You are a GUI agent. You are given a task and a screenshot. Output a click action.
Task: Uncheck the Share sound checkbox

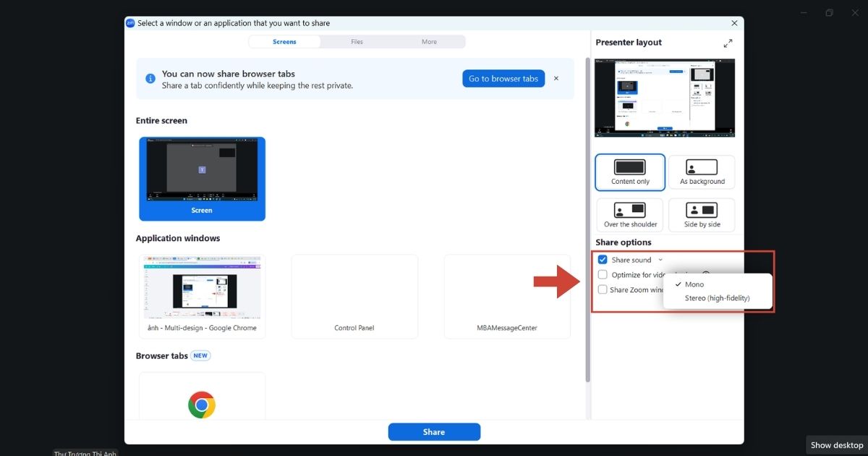click(603, 260)
